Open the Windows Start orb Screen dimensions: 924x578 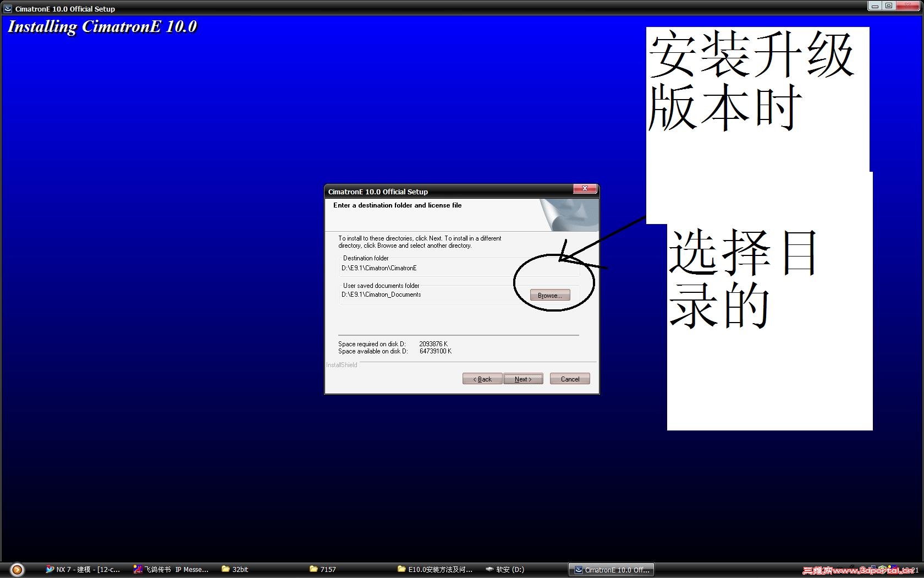(x=17, y=570)
